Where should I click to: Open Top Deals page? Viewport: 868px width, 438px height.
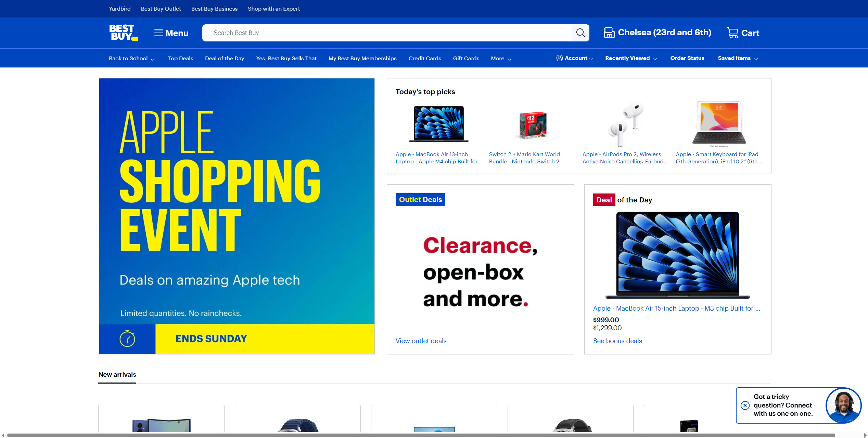(x=180, y=59)
